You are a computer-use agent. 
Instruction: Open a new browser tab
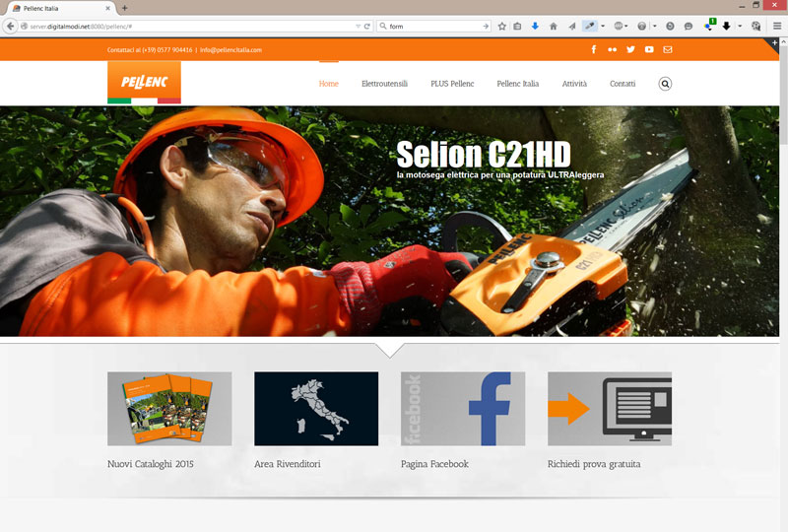(x=125, y=8)
